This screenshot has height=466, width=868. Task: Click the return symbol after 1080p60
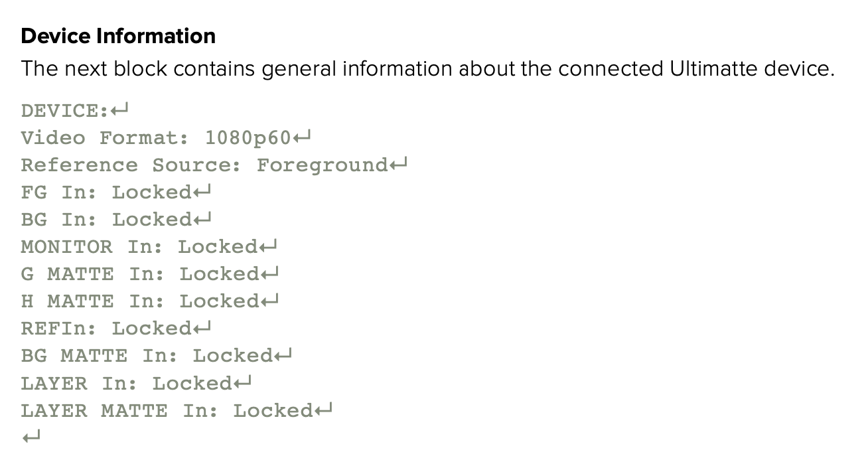[302, 138]
